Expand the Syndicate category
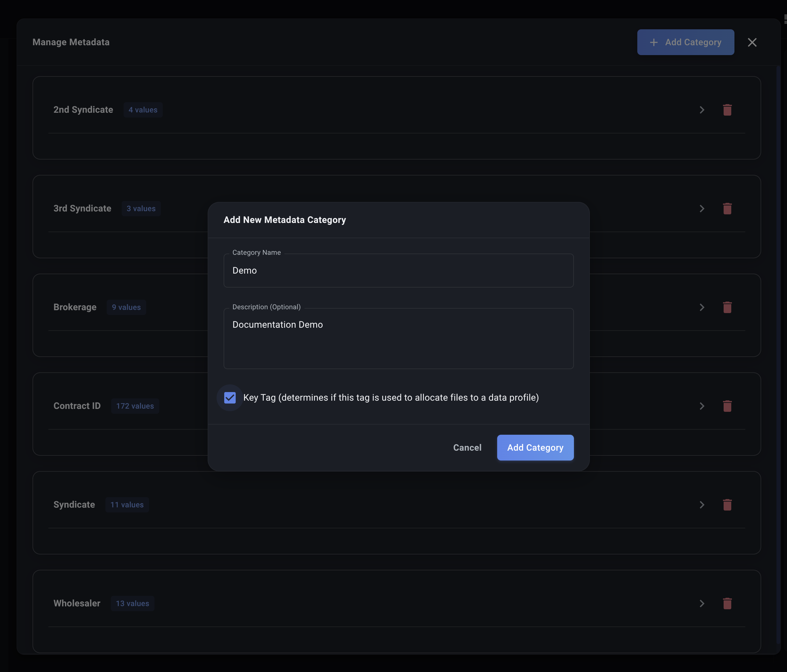 pyautogui.click(x=702, y=505)
